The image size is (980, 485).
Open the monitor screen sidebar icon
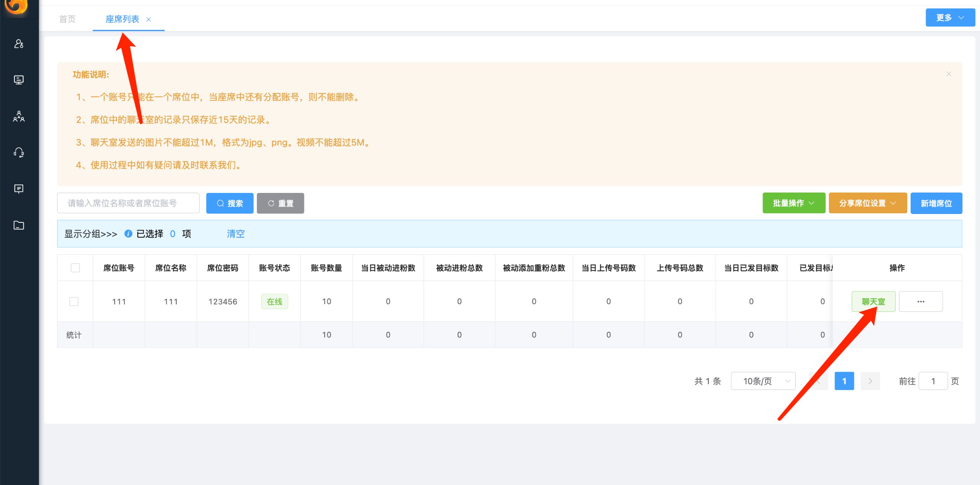(x=19, y=80)
